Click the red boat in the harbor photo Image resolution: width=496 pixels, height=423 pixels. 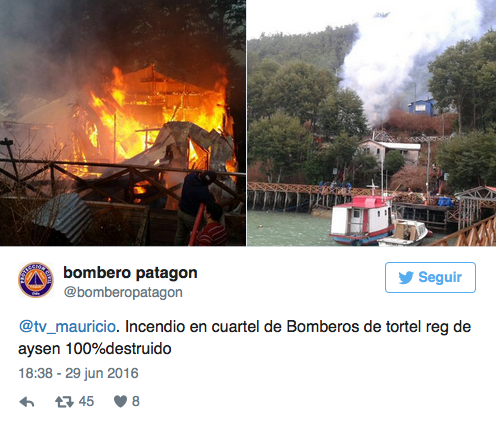pyautogui.click(x=362, y=220)
